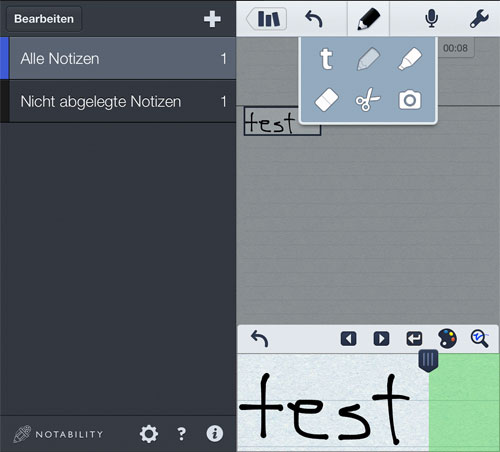Go back to the library with the books icon
The width and height of the screenshot is (500, 452).
pyautogui.click(x=267, y=19)
